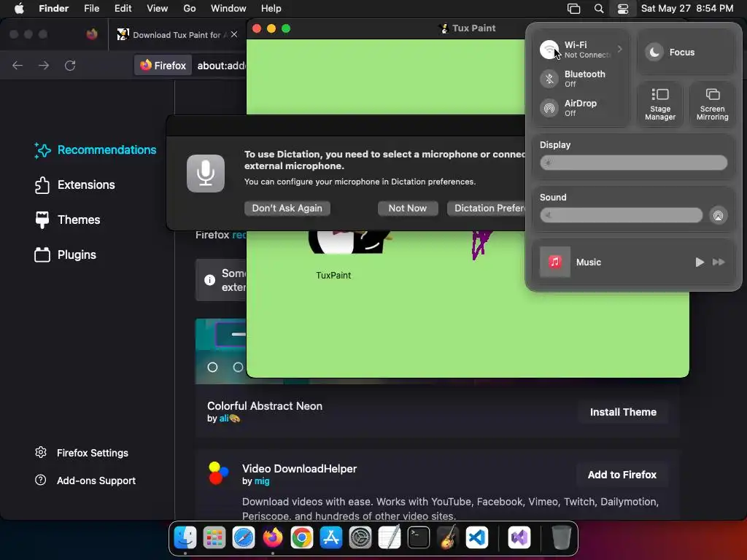Close the Download Tux Paint tab

pos(234,34)
